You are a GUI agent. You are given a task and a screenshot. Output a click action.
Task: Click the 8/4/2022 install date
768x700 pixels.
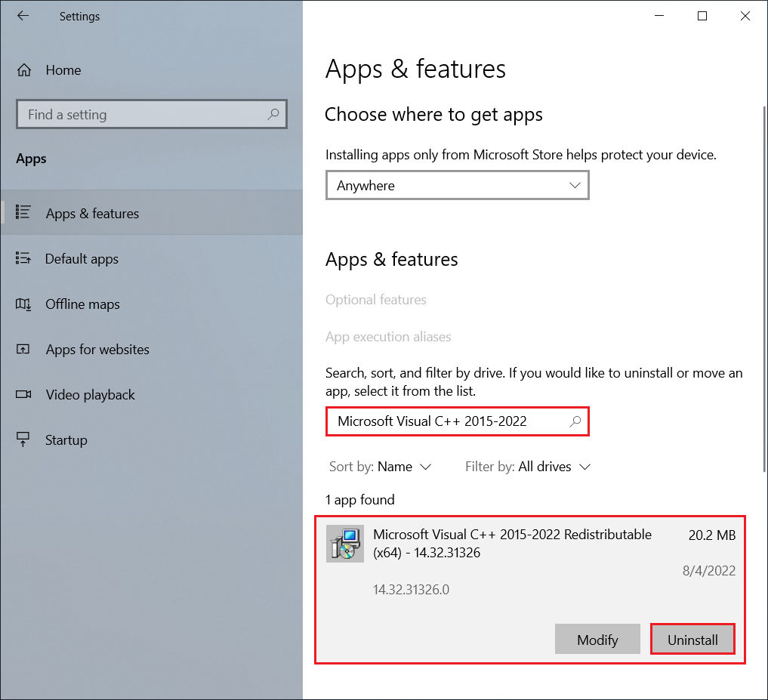[709, 571]
